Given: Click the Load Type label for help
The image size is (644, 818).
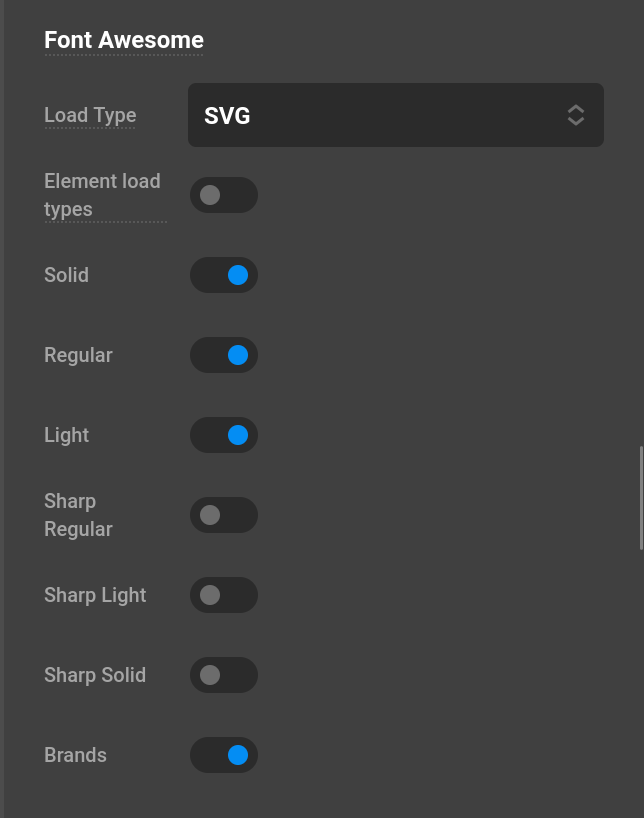Looking at the screenshot, I should click(x=90, y=115).
